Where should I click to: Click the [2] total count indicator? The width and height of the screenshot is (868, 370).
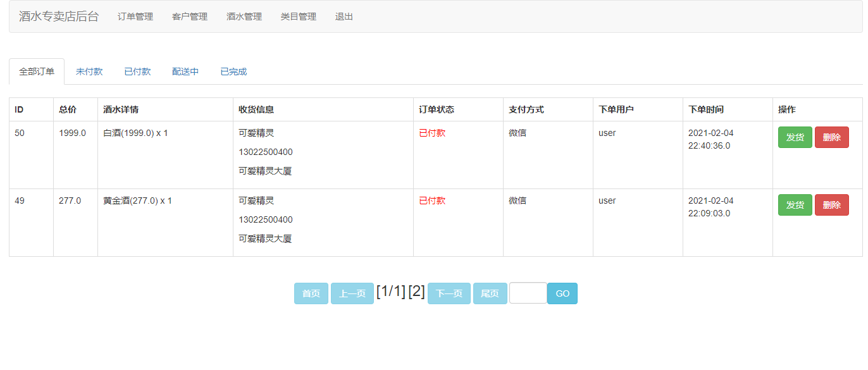click(x=417, y=292)
